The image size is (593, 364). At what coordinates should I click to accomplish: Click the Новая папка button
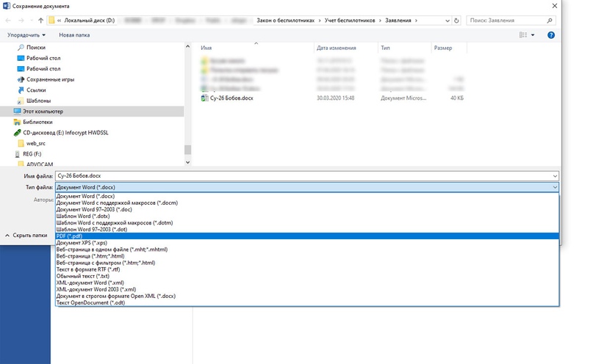(x=76, y=34)
